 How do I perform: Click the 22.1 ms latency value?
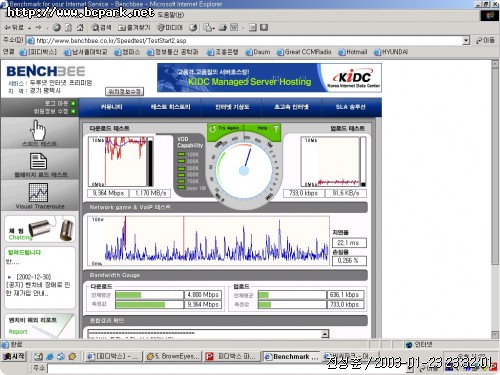coord(349,243)
